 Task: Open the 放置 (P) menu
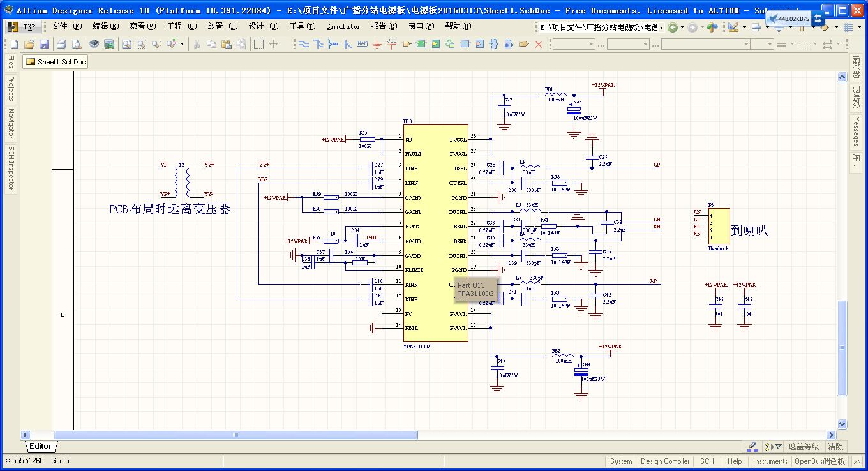coord(223,26)
